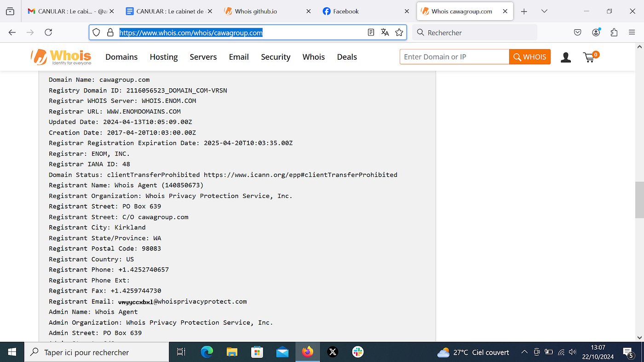Switch to the Whois github.io tab
The width and height of the screenshot is (644, 362).
[268, 11]
